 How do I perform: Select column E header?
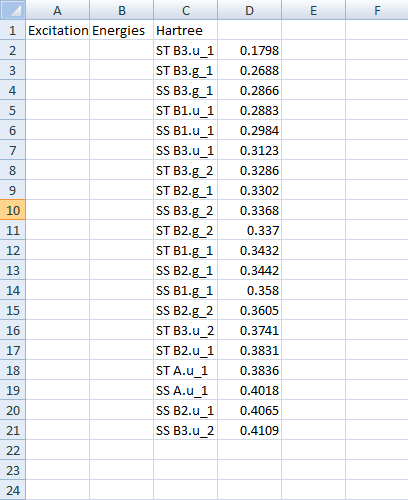pyautogui.click(x=313, y=10)
